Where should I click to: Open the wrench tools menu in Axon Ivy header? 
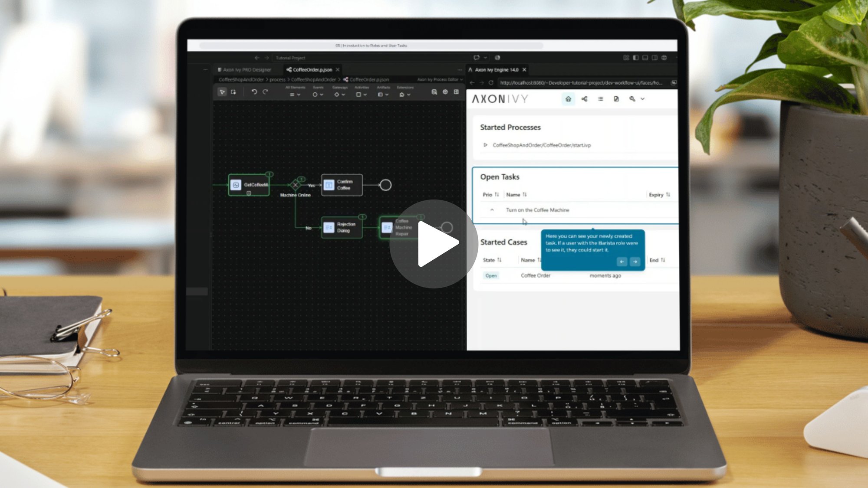636,99
